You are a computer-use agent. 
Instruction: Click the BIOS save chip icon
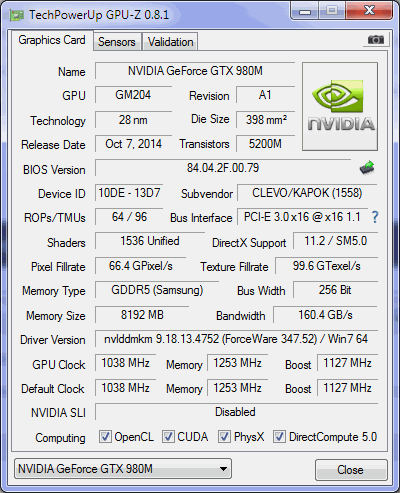(367, 168)
